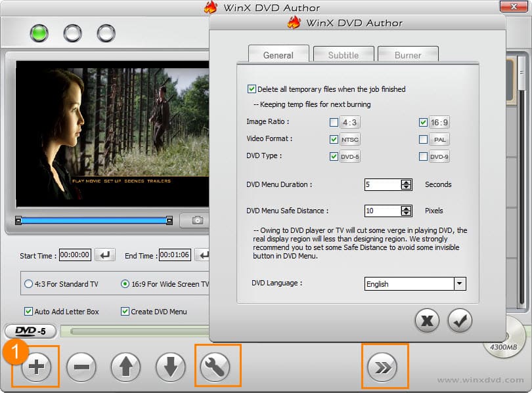Click the 4300MB disc capacity label
This screenshot has width=532, height=393.
click(x=504, y=347)
